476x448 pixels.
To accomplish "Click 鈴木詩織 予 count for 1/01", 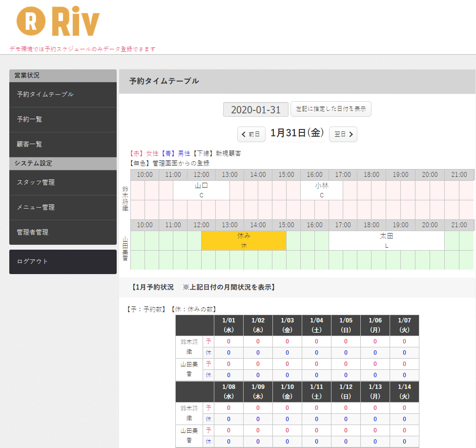I will [x=228, y=341].
